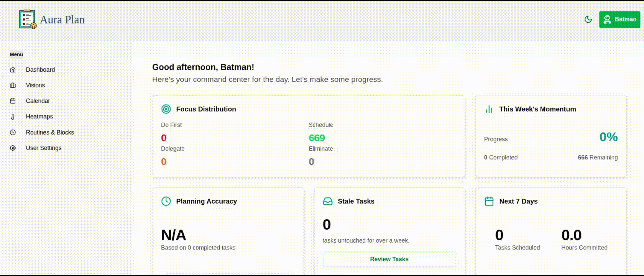
Task: Click the bar chart icon in This Week's Momentum
Action: (489, 109)
